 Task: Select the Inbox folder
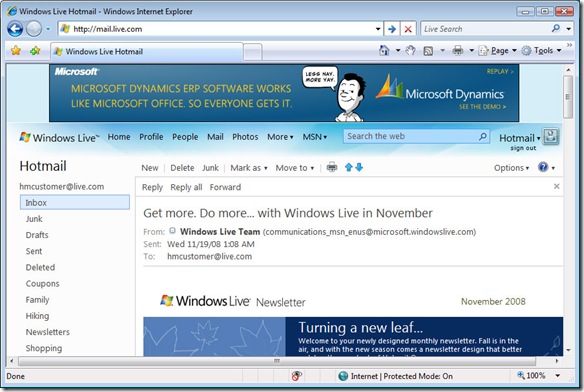point(75,202)
